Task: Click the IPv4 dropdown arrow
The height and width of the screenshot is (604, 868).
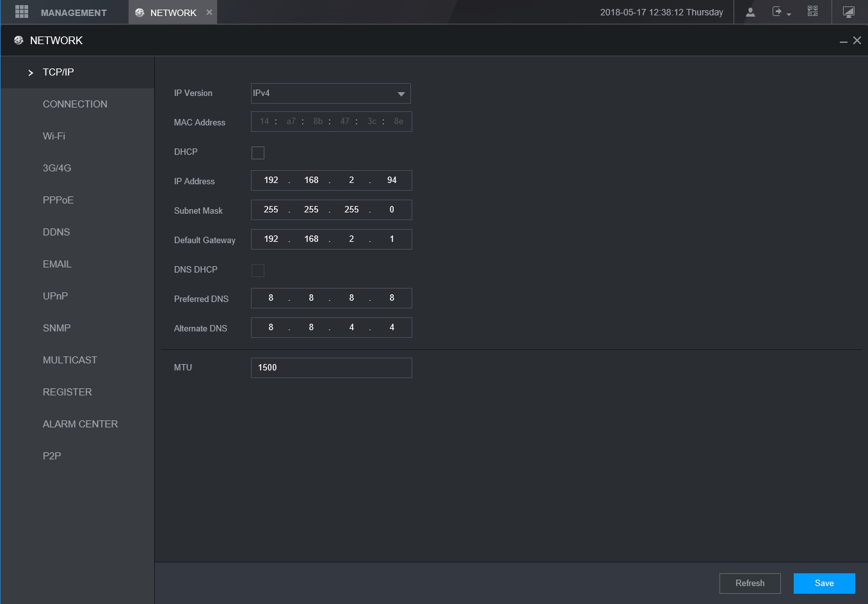Action: 401,94
